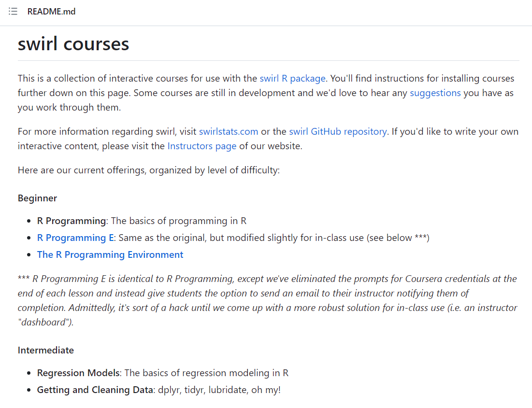Click the 'dplyr, tidyr, lubridate' description text

pyautogui.click(x=219, y=390)
